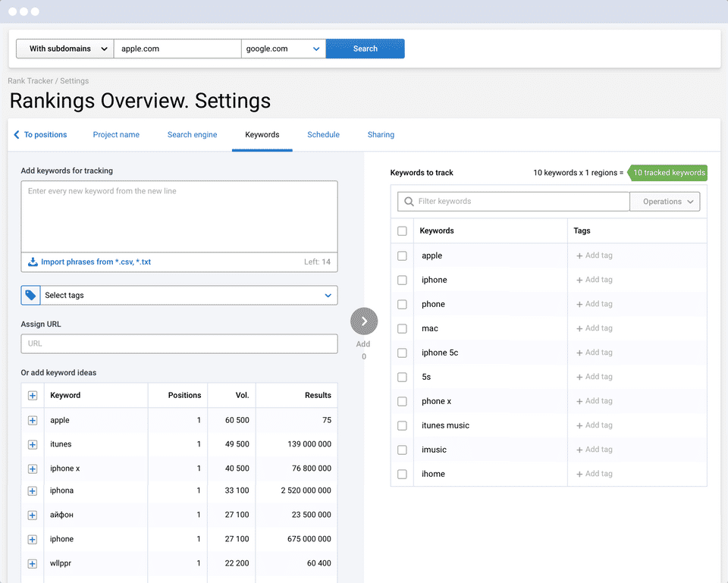Click the import download icon
Viewport: 728px width, 583px height.
[x=33, y=262]
